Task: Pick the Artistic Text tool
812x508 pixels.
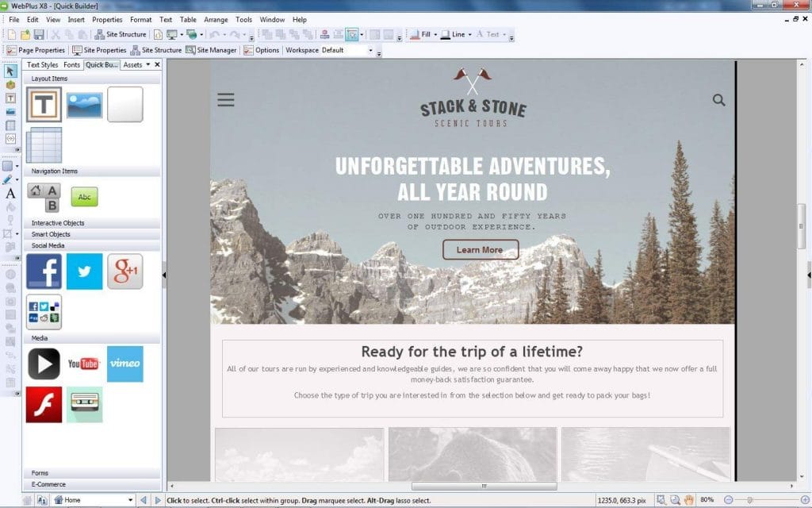Action: tap(10, 192)
